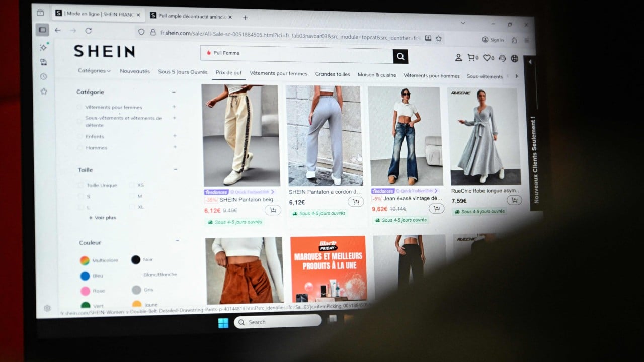Viewport: 644px width, 362px height.
Task: Collapse the Taille filter section
Action: [x=176, y=169]
